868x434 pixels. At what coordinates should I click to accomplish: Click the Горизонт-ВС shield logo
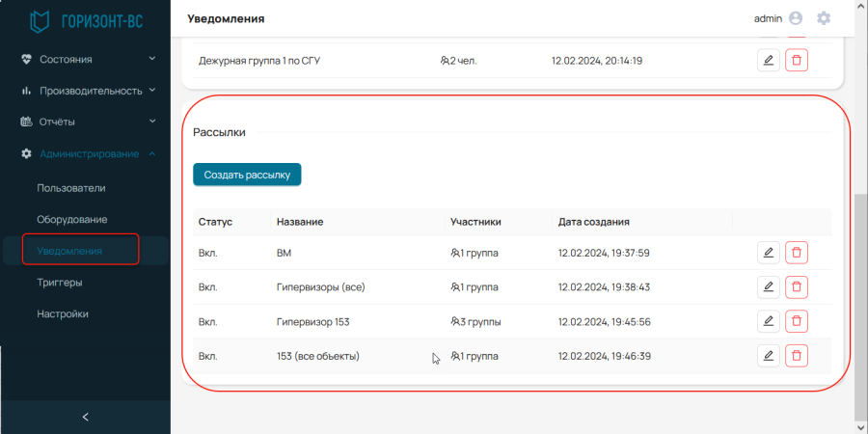[39, 20]
